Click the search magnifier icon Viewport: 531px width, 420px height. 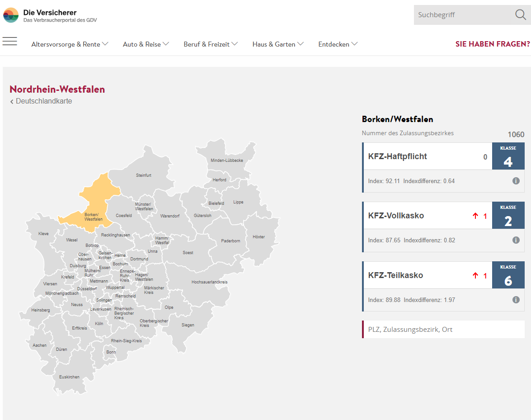pyautogui.click(x=520, y=15)
